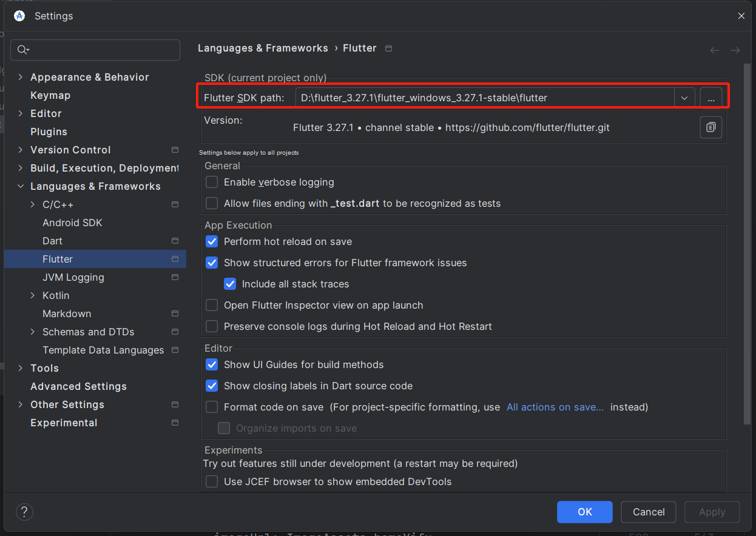
Task: Enable verbose logging checkbox
Action: (x=212, y=182)
